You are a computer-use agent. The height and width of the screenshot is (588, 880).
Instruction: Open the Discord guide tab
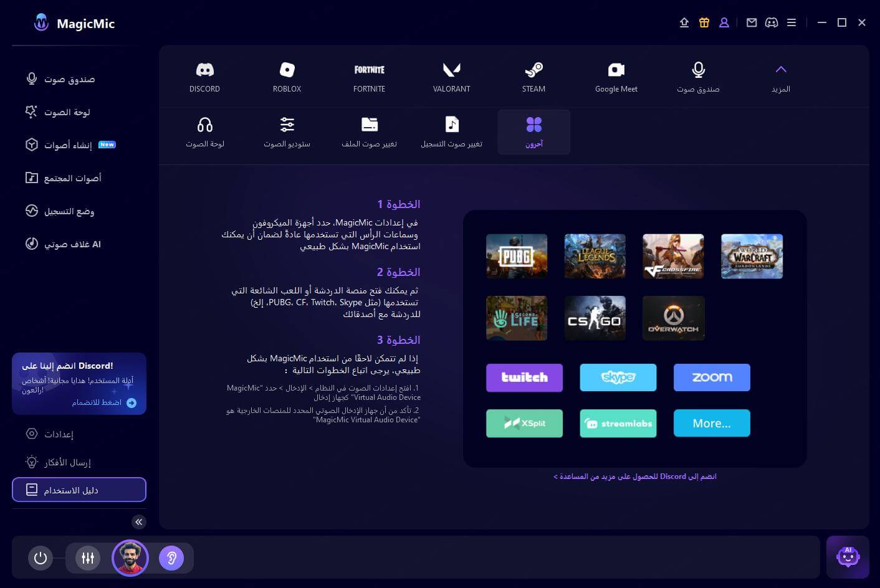point(204,77)
